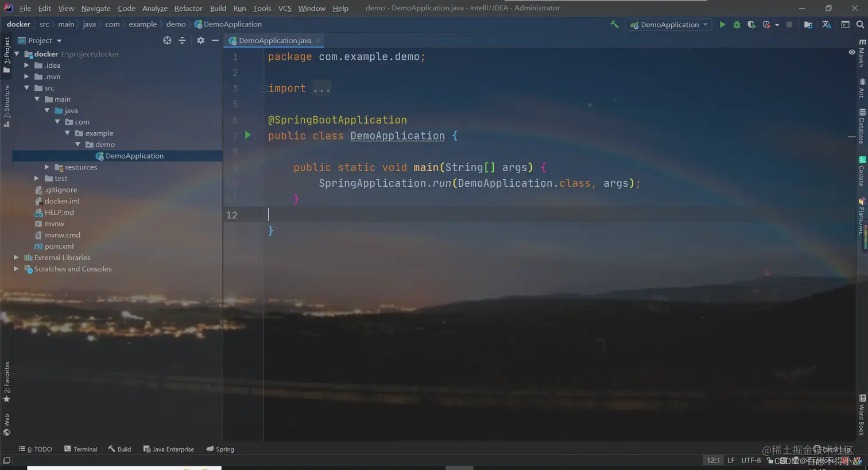This screenshot has width=868, height=470.
Task: Select the DemoApplication.java editor tab
Action: 275,40
